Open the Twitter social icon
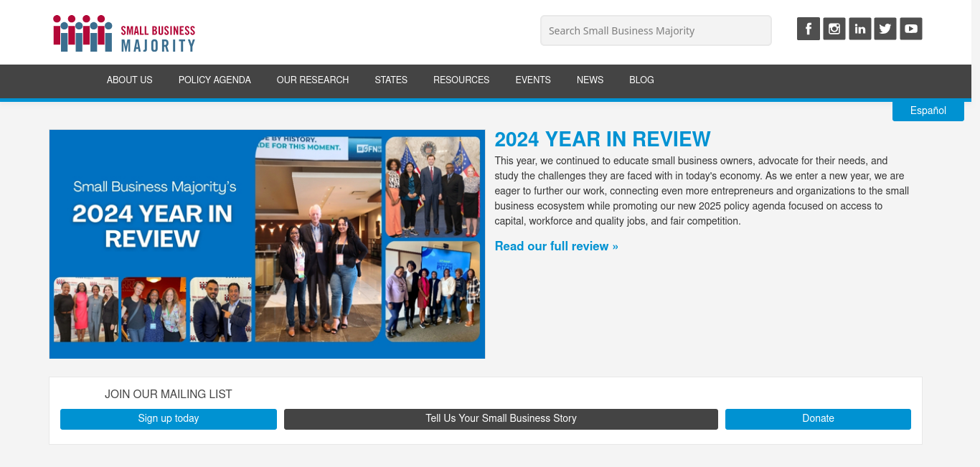 tap(885, 29)
